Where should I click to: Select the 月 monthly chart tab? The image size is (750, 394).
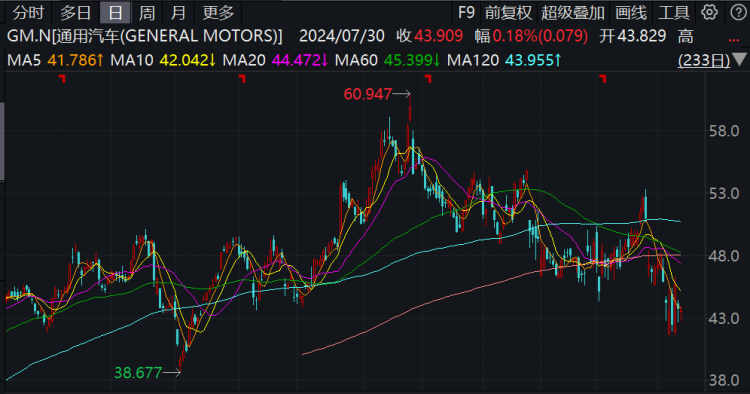click(178, 13)
